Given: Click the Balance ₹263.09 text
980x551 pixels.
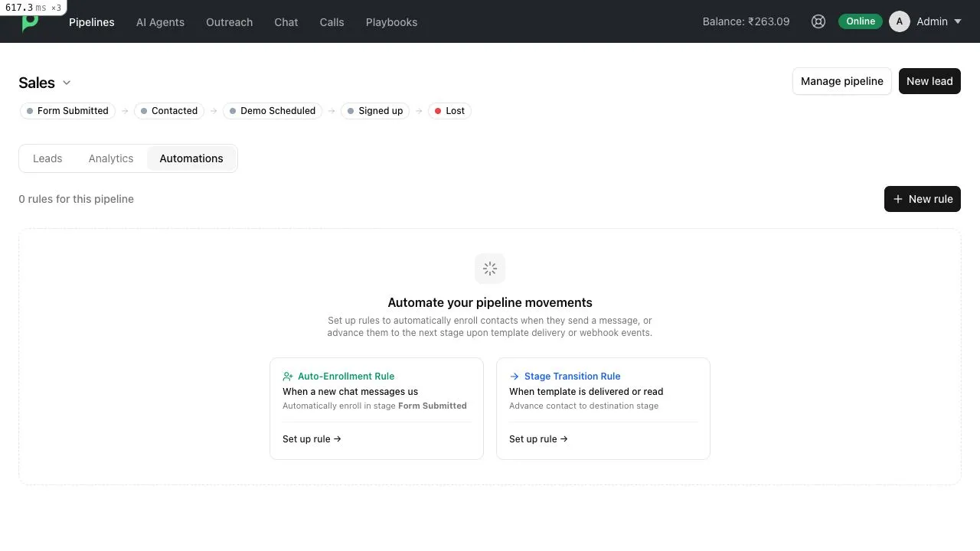Looking at the screenshot, I should [746, 22].
